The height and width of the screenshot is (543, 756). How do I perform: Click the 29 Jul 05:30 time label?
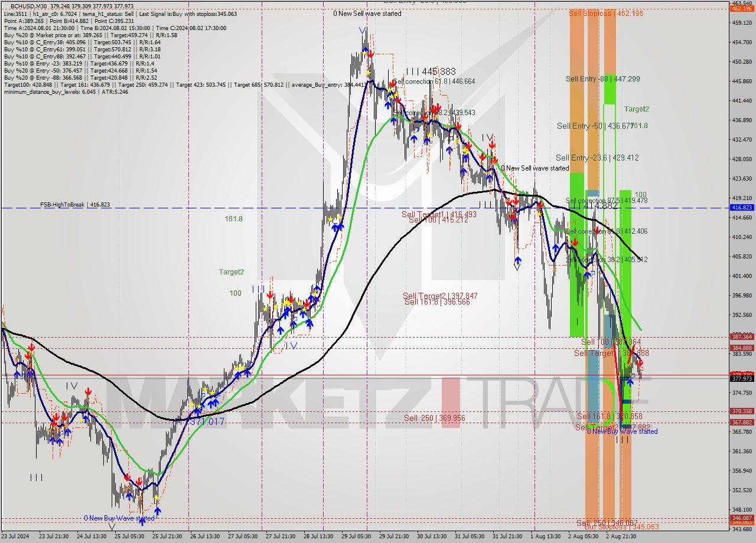click(x=356, y=536)
